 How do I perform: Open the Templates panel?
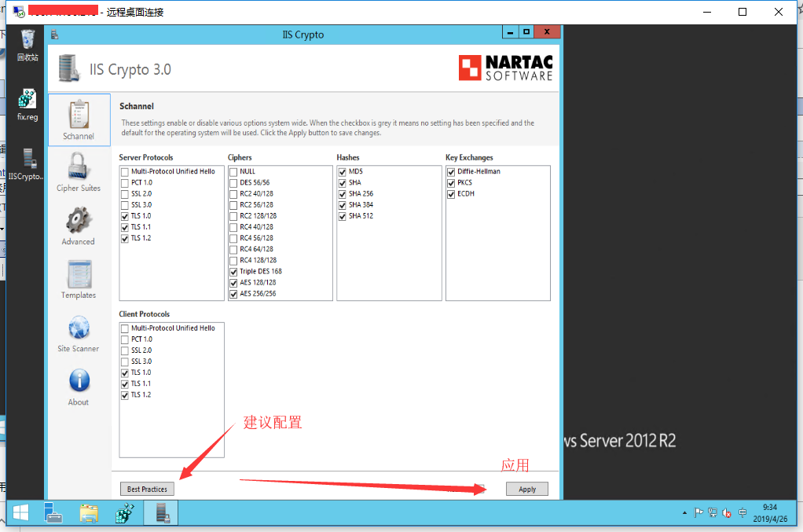pos(78,280)
